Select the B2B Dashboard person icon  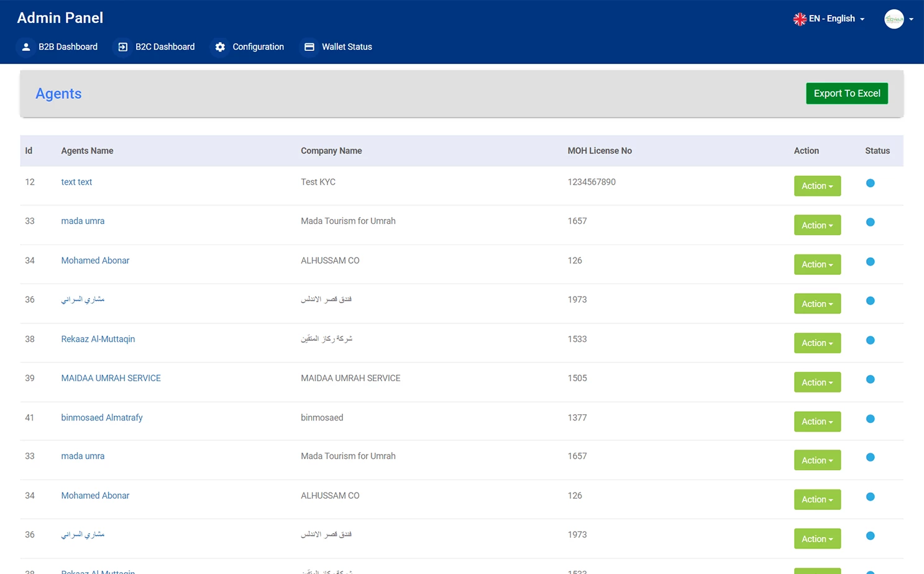click(25, 47)
